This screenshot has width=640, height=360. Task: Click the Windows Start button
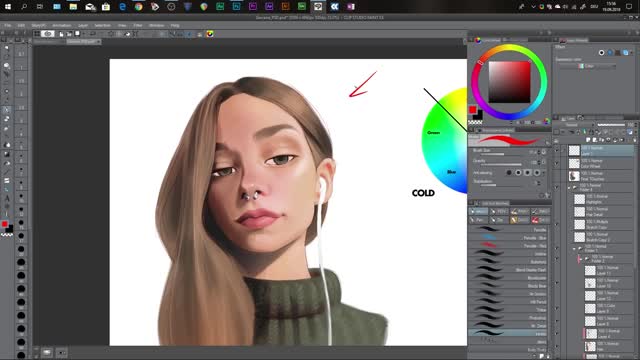tap(8, 7)
